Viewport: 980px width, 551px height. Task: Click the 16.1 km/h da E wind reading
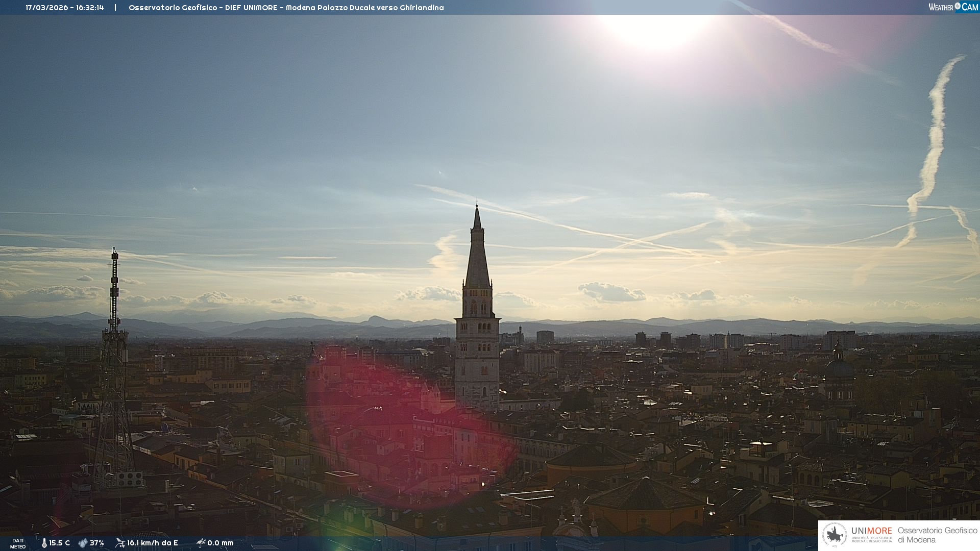point(152,543)
